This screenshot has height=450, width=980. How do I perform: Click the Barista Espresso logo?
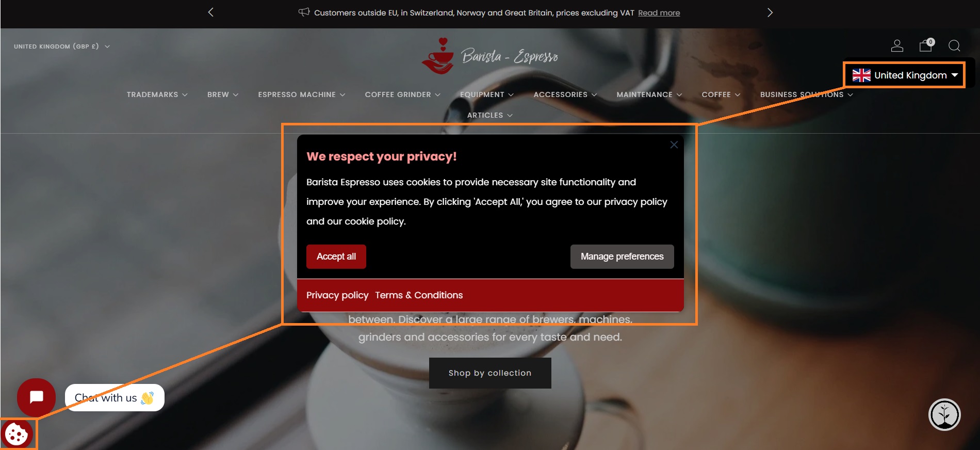(490, 56)
